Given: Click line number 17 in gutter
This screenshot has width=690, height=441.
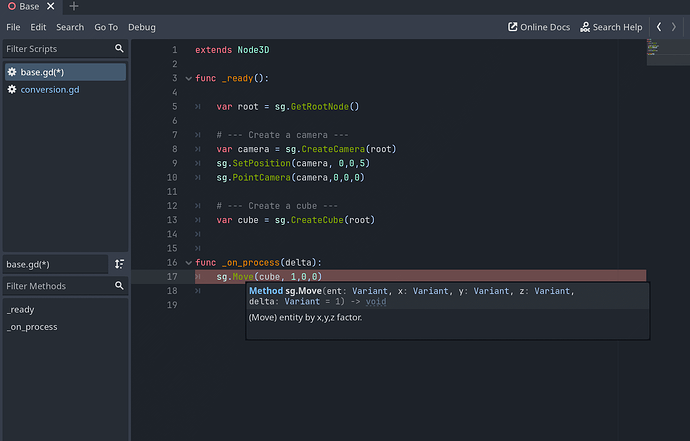Looking at the screenshot, I should coord(172,276).
